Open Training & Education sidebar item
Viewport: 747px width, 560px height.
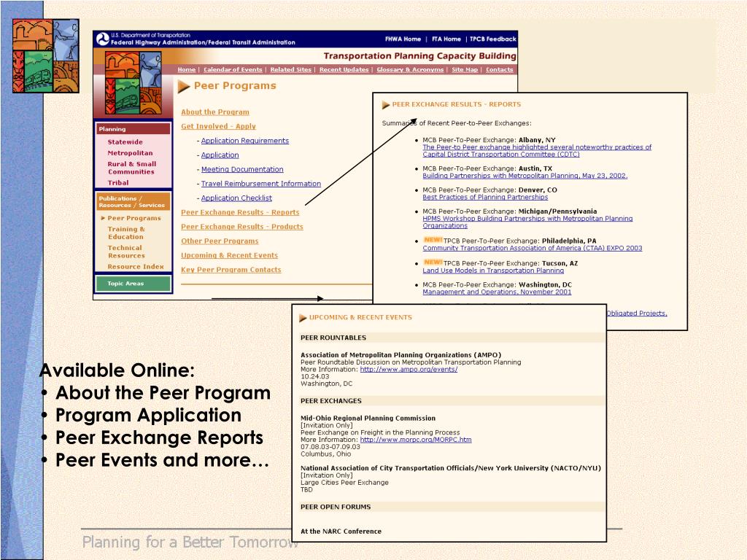(x=126, y=233)
